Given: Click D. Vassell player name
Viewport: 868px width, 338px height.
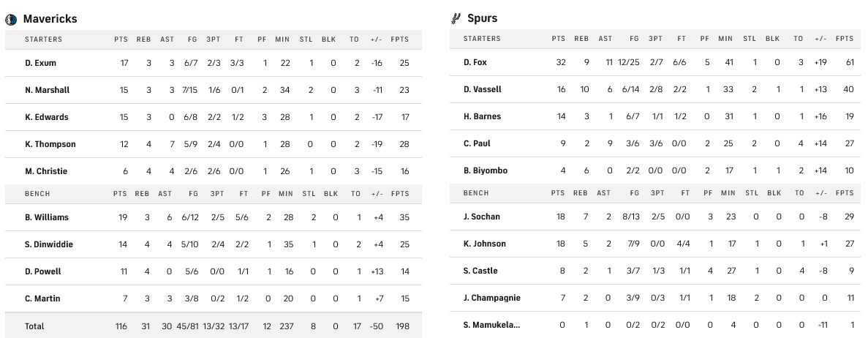Looking at the screenshot, I should click(483, 89).
